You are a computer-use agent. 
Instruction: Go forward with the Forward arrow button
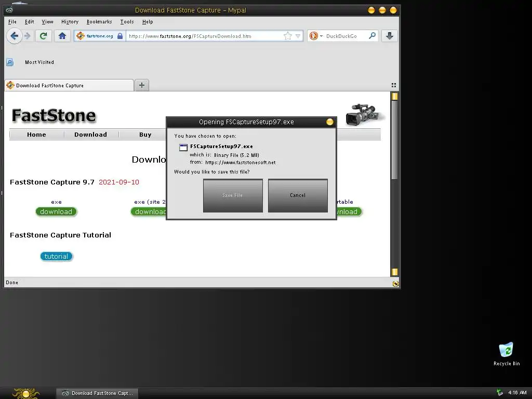(28, 36)
